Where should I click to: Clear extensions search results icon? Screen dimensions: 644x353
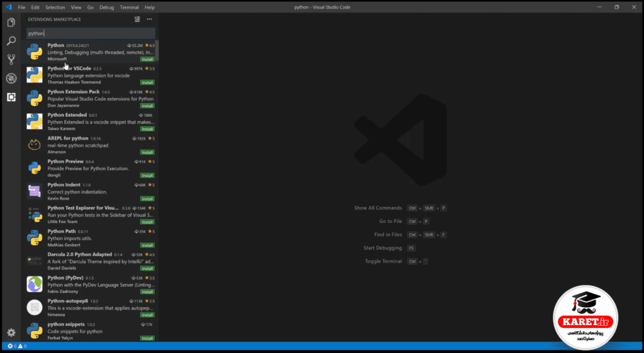[x=137, y=19]
